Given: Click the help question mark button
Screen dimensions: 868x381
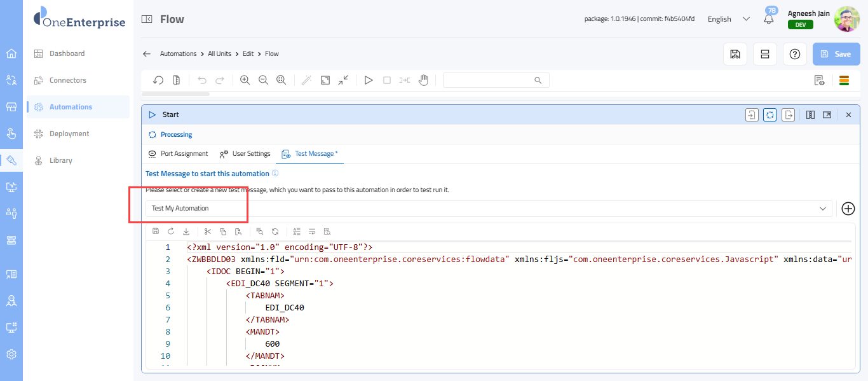Looking at the screenshot, I should (x=794, y=54).
